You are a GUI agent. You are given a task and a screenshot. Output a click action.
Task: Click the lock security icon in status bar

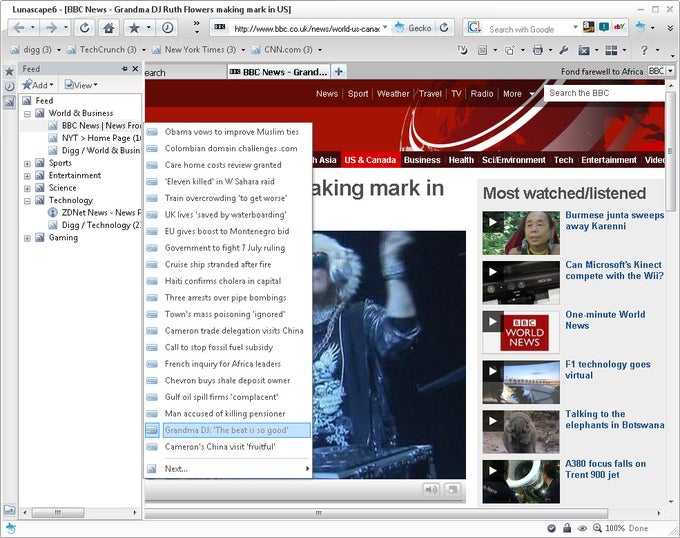pos(567,527)
